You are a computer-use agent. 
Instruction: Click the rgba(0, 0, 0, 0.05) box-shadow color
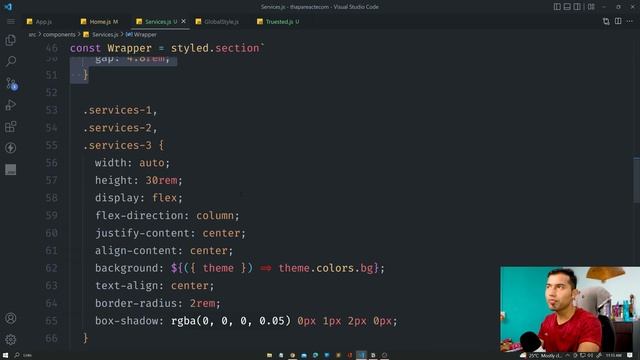click(x=231, y=321)
